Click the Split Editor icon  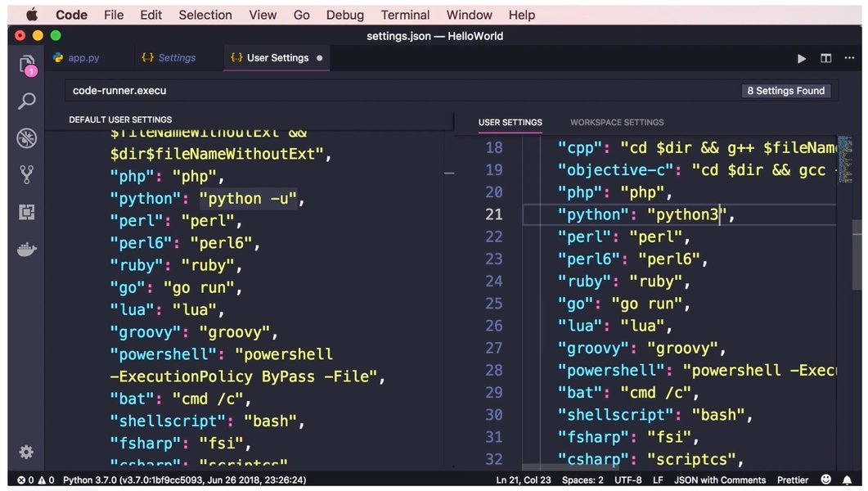pos(825,58)
